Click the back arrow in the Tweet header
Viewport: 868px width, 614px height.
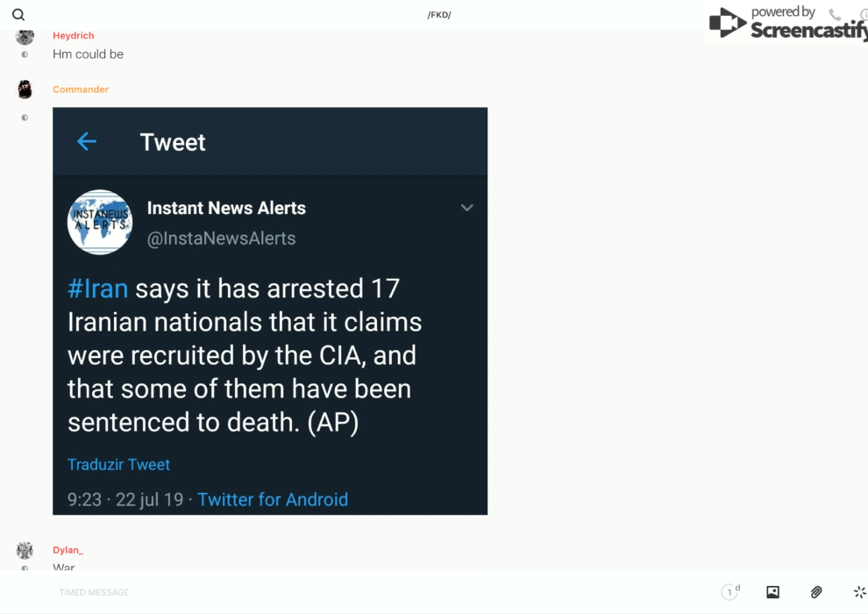(86, 141)
